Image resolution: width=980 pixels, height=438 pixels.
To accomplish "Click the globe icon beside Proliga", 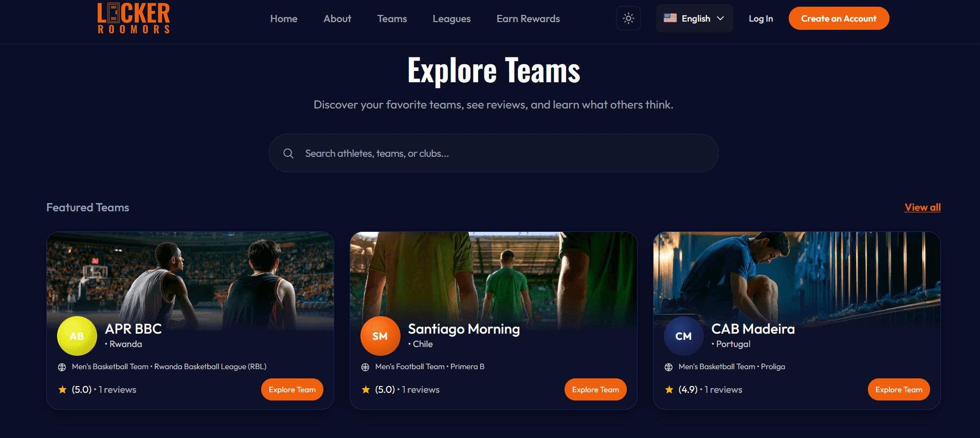I will coord(668,367).
